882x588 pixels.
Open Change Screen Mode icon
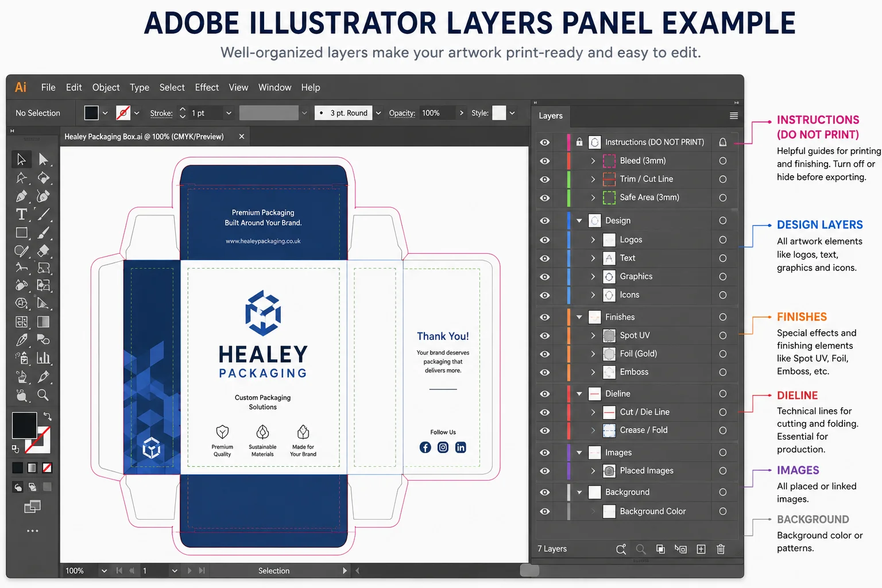32,506
